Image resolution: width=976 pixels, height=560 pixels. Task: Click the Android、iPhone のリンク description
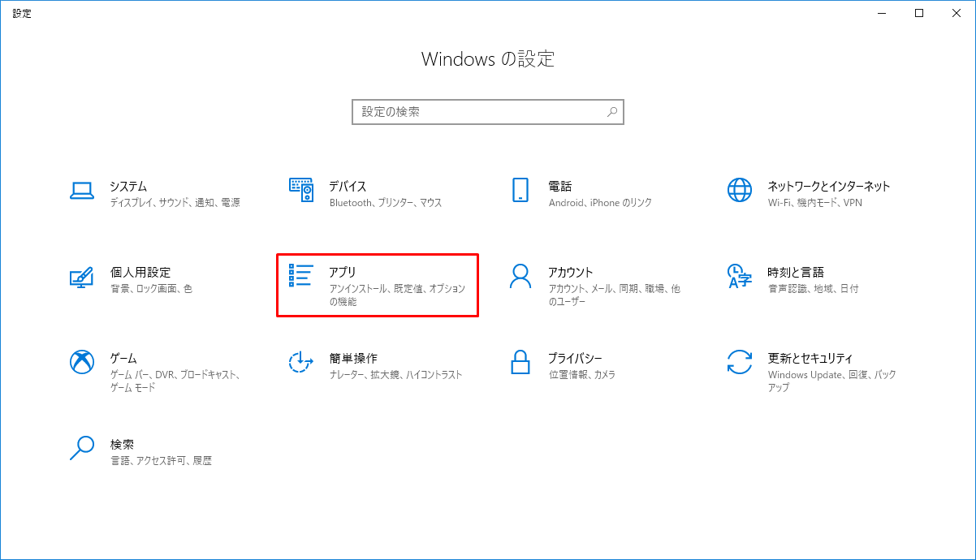600,203
